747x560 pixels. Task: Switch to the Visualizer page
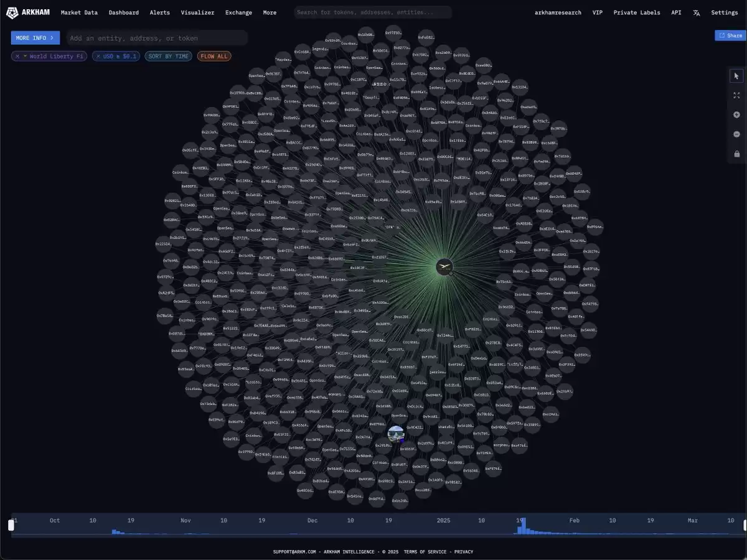(197, 12)
